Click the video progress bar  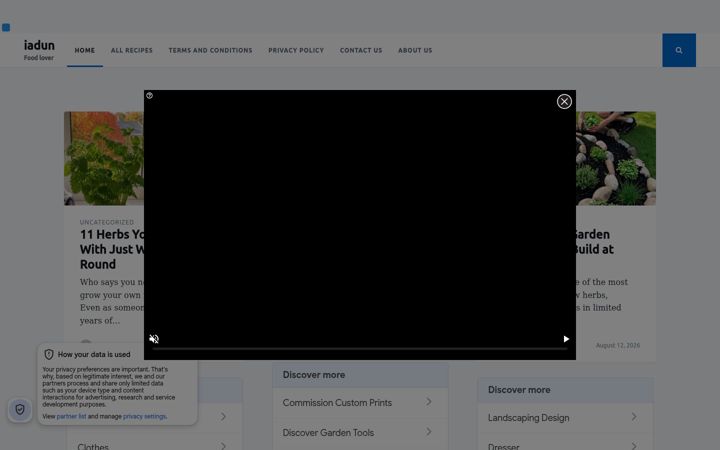click(360, 349)
